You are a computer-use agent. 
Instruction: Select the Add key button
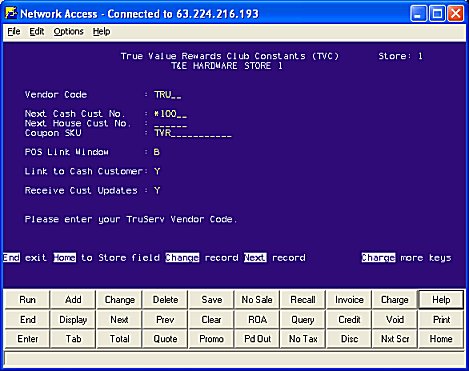tap(73, 300)
